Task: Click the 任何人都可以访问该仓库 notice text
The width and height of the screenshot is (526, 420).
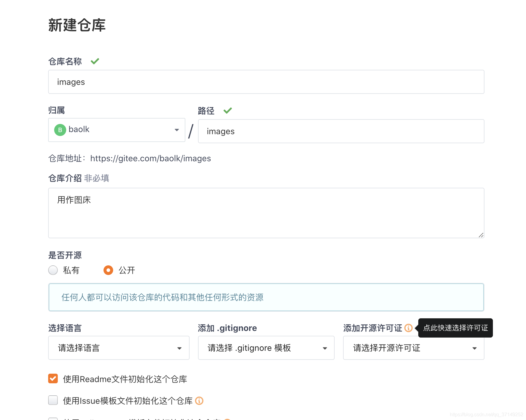Action: click(x=162, y=297)
